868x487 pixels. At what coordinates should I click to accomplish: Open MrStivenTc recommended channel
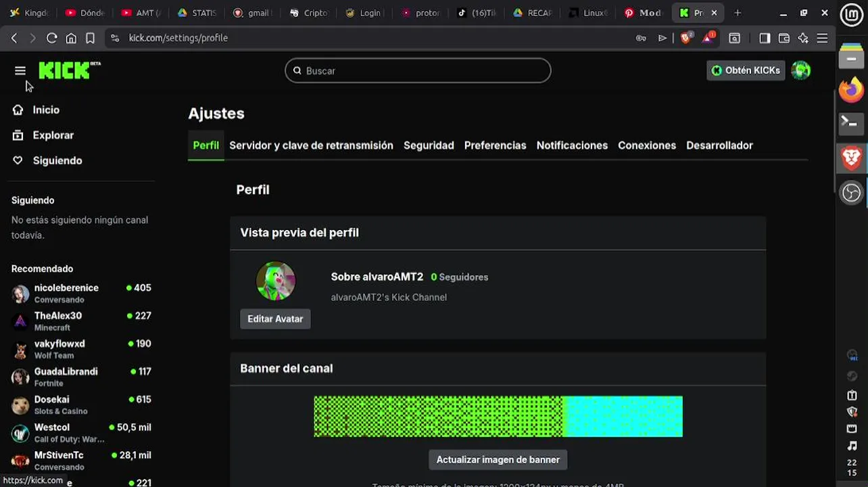click(81, 461)
